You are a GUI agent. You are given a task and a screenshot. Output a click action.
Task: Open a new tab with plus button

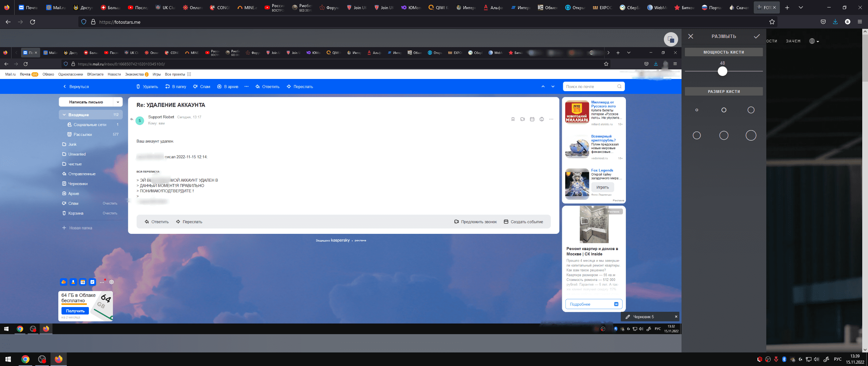[787, 7]
